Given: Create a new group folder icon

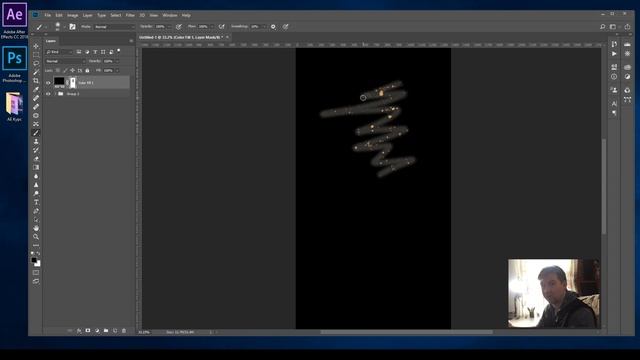Looking at the screenshot, I should (x=106, y=331).
